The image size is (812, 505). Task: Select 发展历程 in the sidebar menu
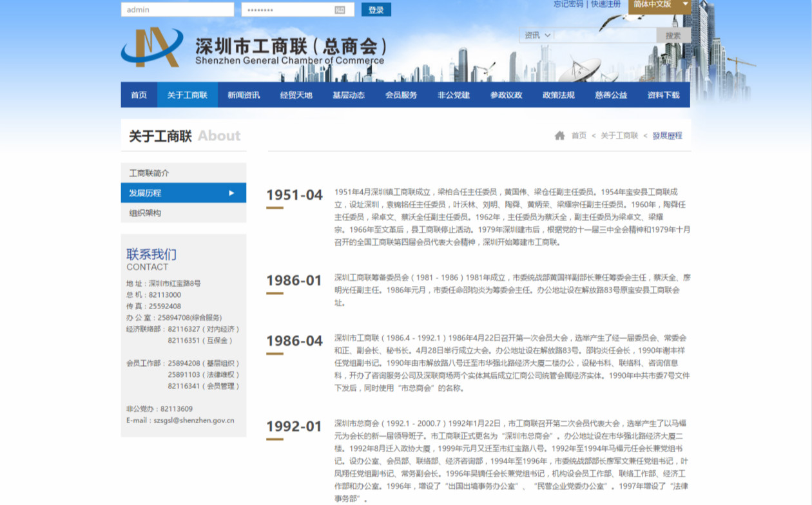pos(184,193)
